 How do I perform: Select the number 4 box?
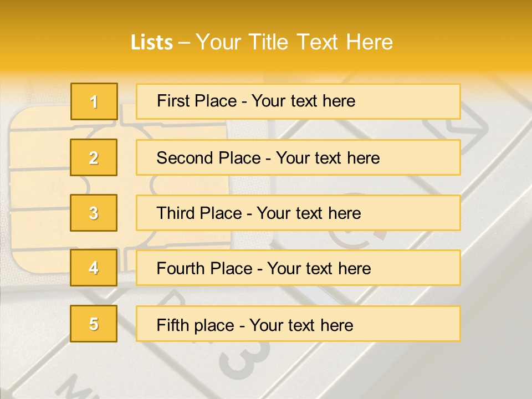(x=94, y=268)
